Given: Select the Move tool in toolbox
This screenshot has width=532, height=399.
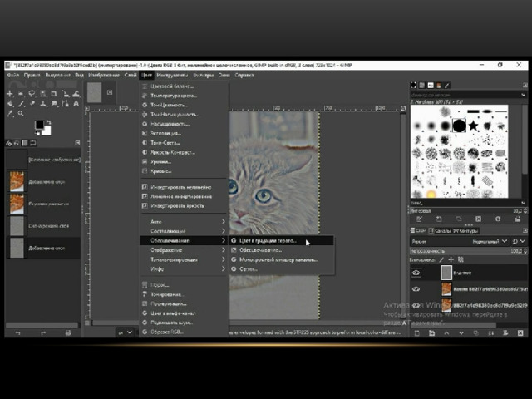Looking at the screenshot, I should coord(10,94).
